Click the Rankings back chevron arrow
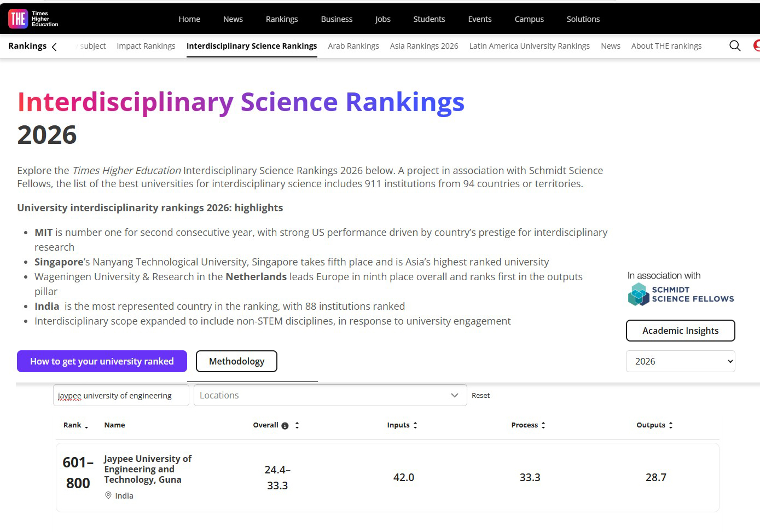 click(x=54, y=47)
